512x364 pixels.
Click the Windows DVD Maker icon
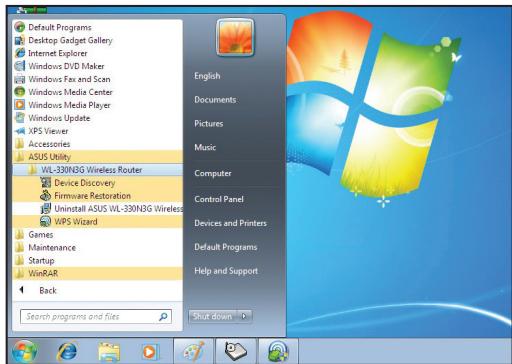click(20, 66)
